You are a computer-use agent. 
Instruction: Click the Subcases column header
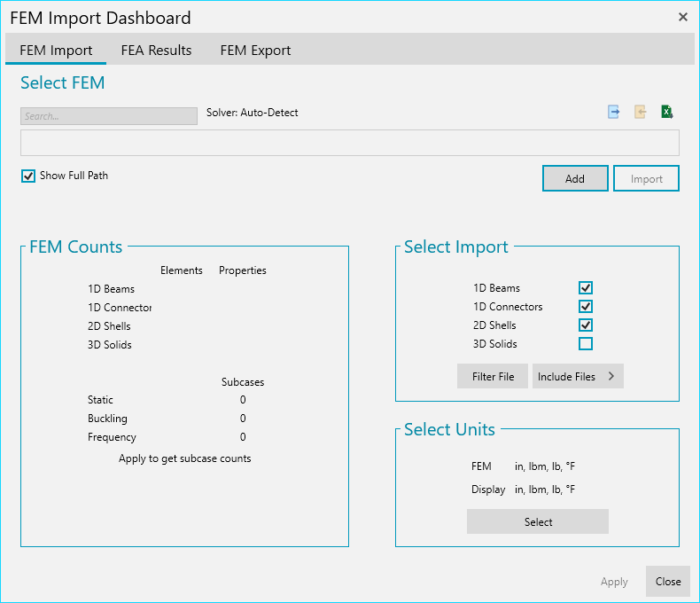243,382
